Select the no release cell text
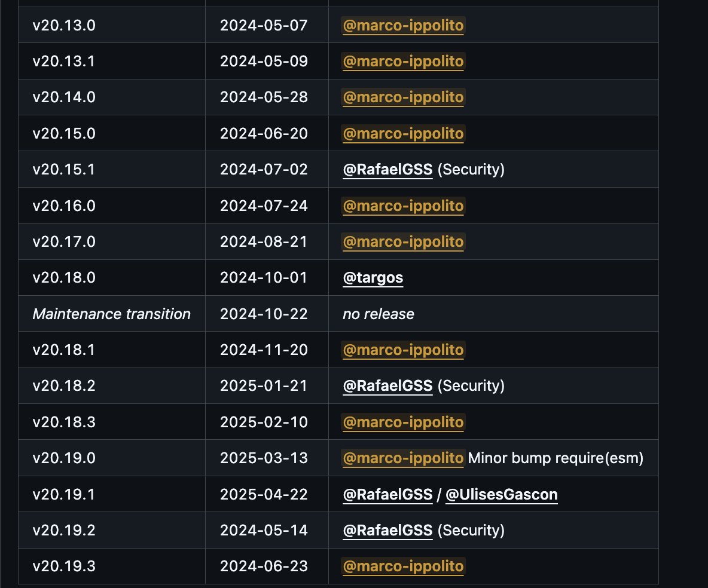 [x=379, y=314]
